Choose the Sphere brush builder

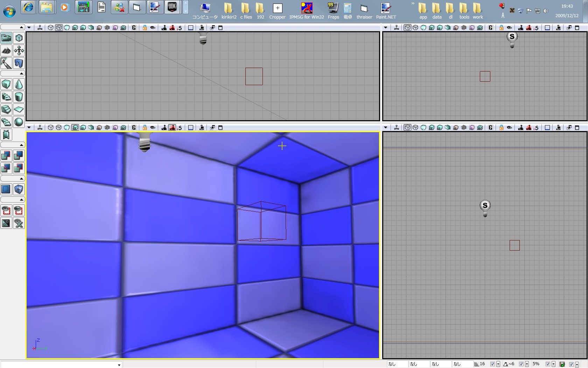(x=19, y=122)
